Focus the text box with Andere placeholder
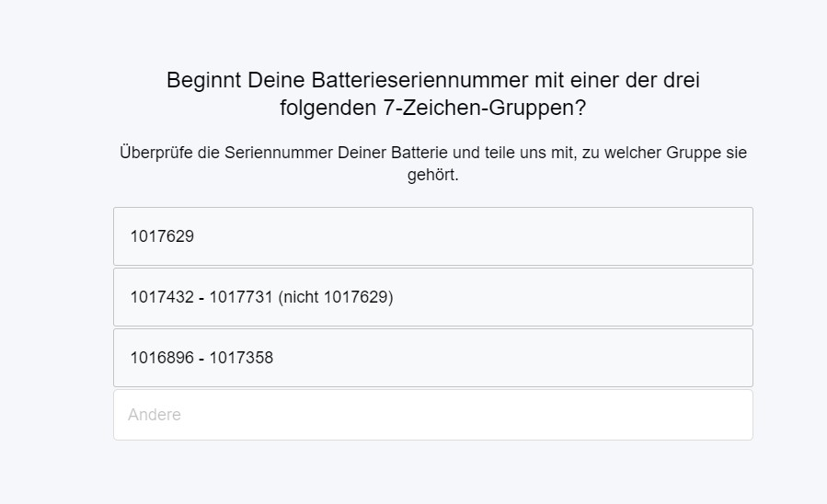The width and height of the screenshot is (827, 504). pyautogui.click(x=432, y=415)
